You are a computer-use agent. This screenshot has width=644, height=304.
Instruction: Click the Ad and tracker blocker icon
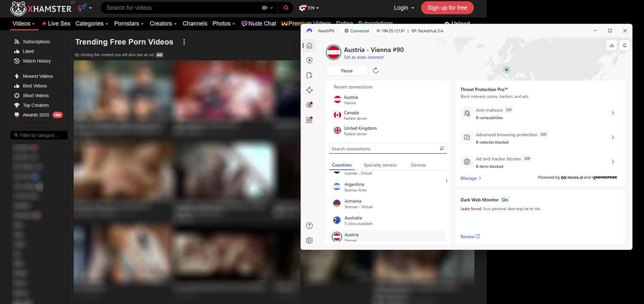tap(466, 162)
